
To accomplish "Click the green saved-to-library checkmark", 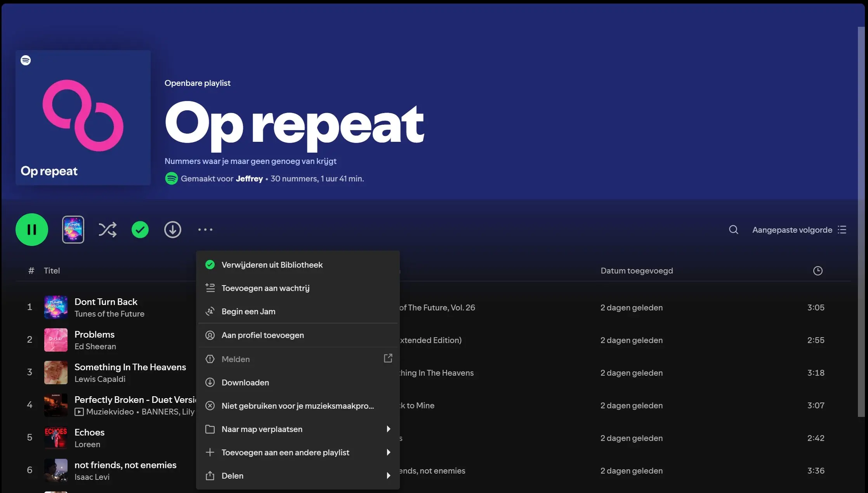I will click(140, 229).
